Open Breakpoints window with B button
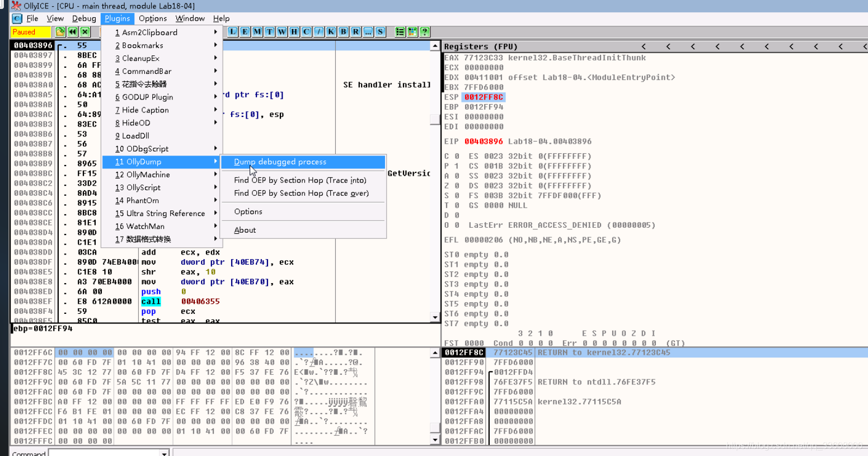The height and width of the screenshot is (456, 868). (x=344, y=31)
